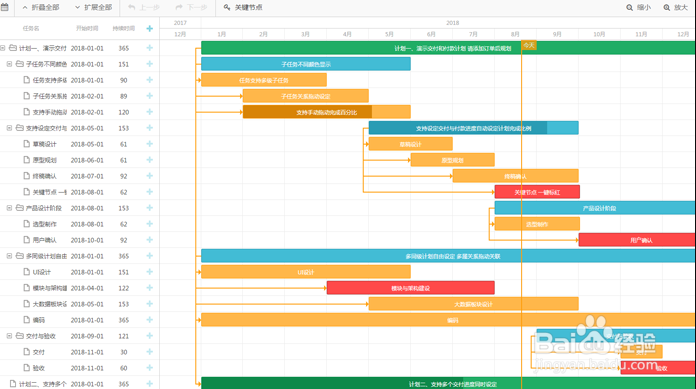Screen dimensions: 696x389
Task: Click the red 模块与架构建设 Gantt bar
Action: pyautogui.click(x=411, y=288)
